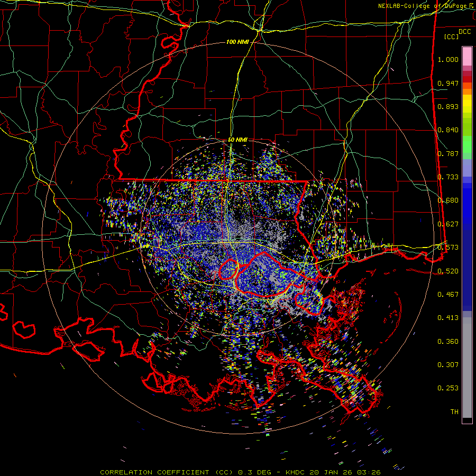Click the 1.000 value on the scale
The image size is (476, 476).
448,59
